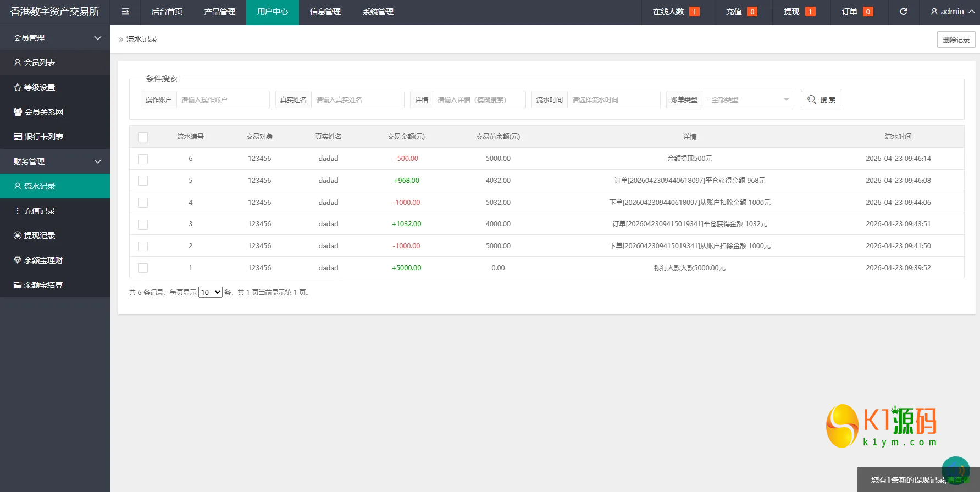980x492 pixels.
Task: Click the 交易金额 -500.00 cell
Action: (x=406, y=159)
